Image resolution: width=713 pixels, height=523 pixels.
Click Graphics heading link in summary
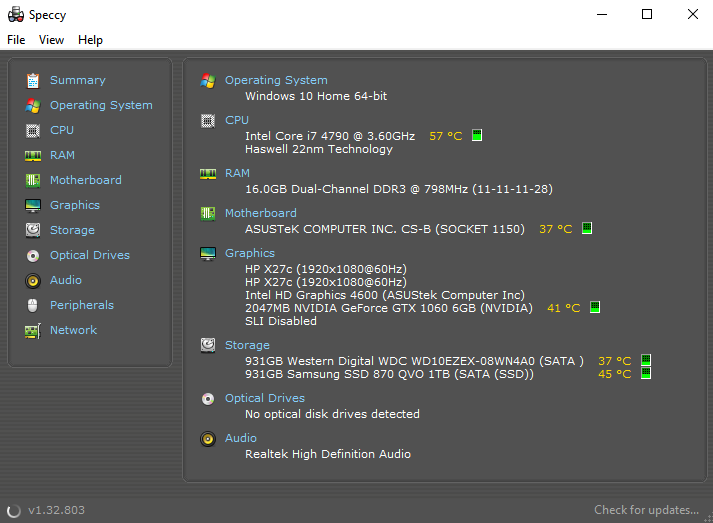click(250, 253)
